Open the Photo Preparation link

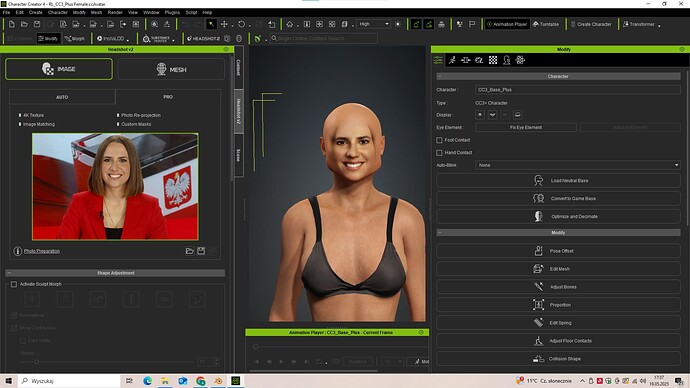tap(42, 251)
